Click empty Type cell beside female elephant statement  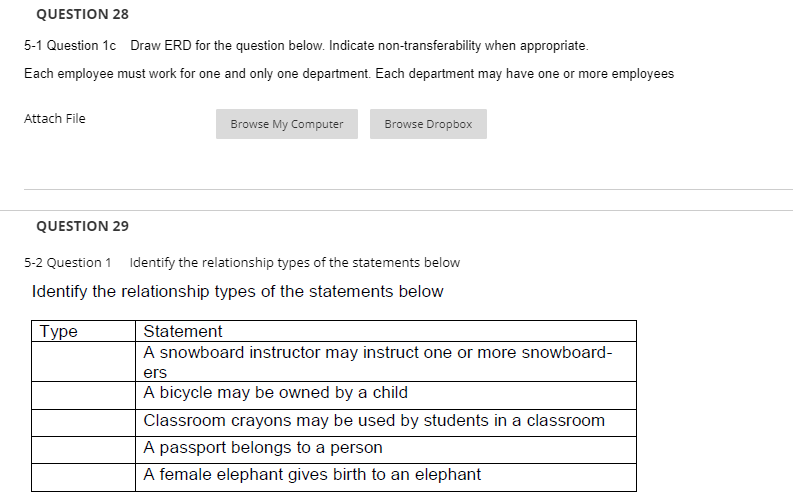click(83, 476)
